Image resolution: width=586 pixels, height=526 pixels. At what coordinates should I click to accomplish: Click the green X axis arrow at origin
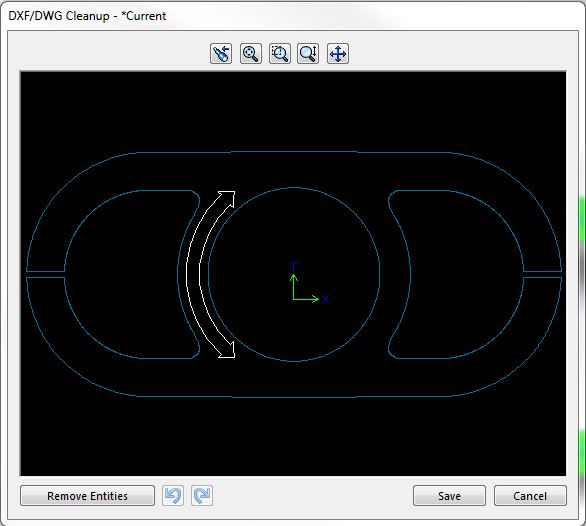pyautogui.click(x=306, y=299)
